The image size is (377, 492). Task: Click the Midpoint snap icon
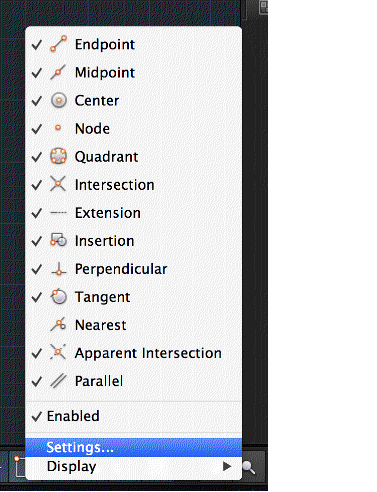click(58, 72)
